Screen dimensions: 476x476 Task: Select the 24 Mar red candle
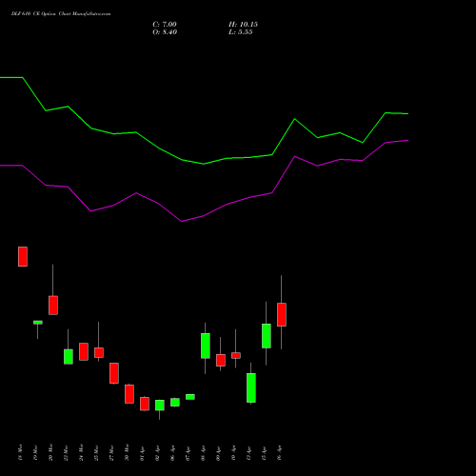pyautogui.click(x=84, y=351)
